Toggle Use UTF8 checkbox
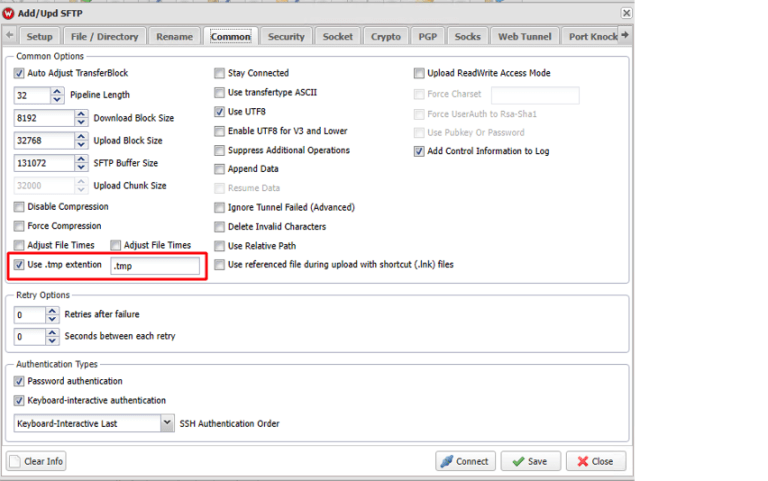Image resolution: width=768 pixels, height=481 pixels. point(219,112)
